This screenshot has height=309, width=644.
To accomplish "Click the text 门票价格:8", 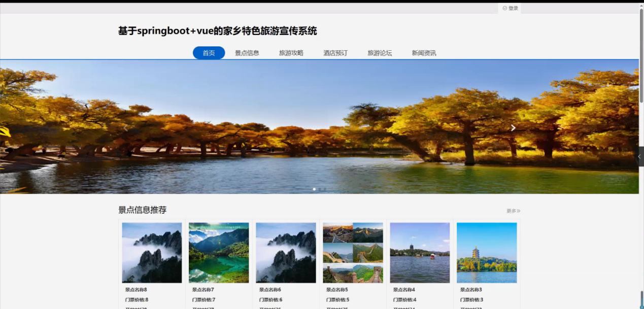I will (x=137, y=300).
